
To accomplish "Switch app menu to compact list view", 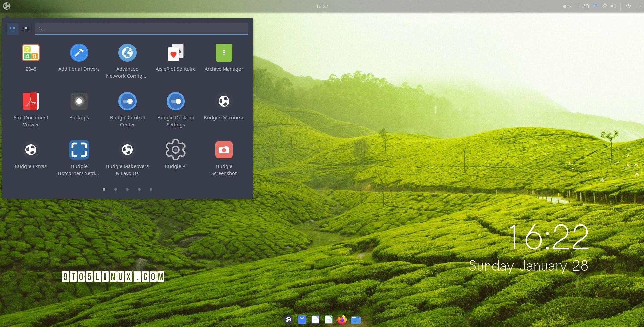I will pyautogui.click(x=25, y=29).
